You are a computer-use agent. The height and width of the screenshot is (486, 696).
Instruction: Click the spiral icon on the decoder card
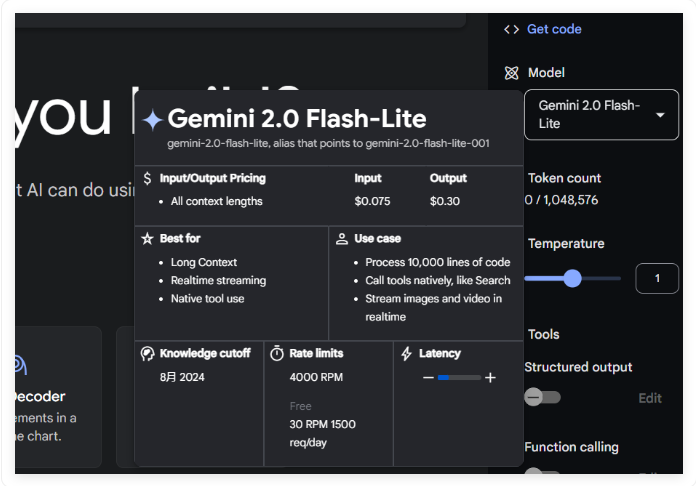click(20, 365)
